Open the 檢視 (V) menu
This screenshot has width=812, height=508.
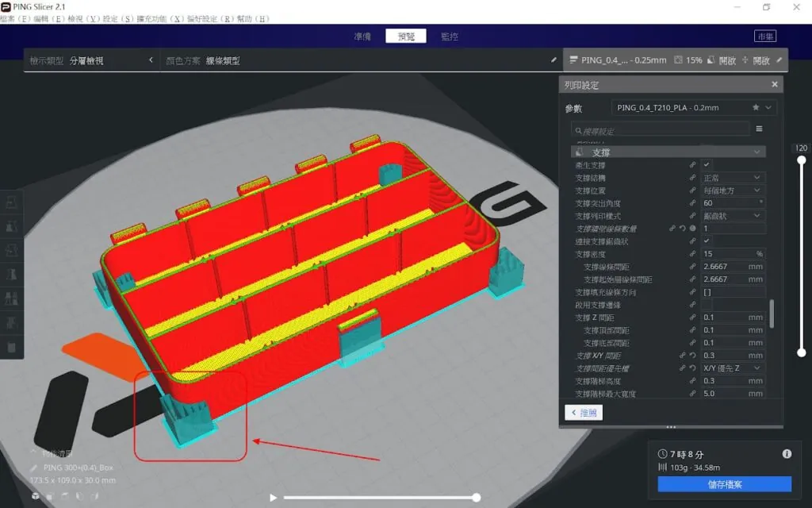(84, 19)
